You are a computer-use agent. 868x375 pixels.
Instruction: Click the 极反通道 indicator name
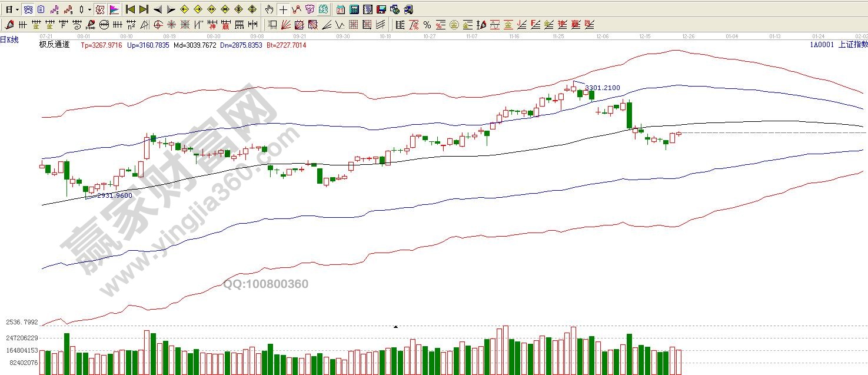pos(54,45)
